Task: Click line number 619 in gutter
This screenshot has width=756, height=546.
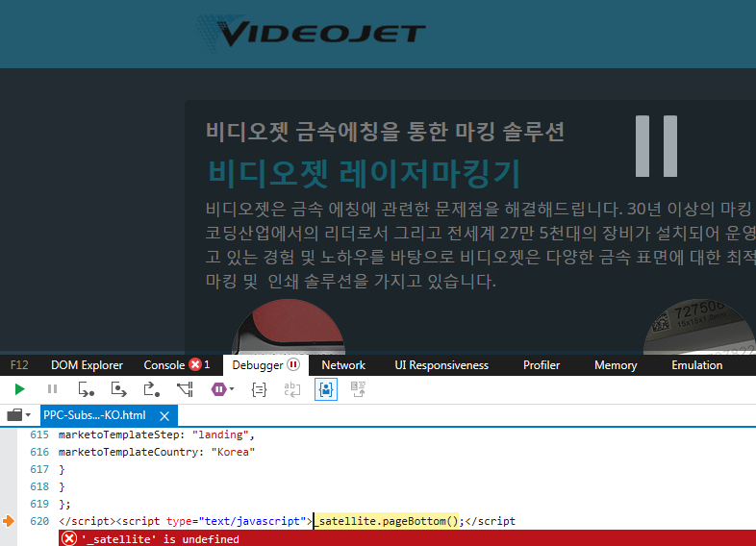Action: [39, 504]
